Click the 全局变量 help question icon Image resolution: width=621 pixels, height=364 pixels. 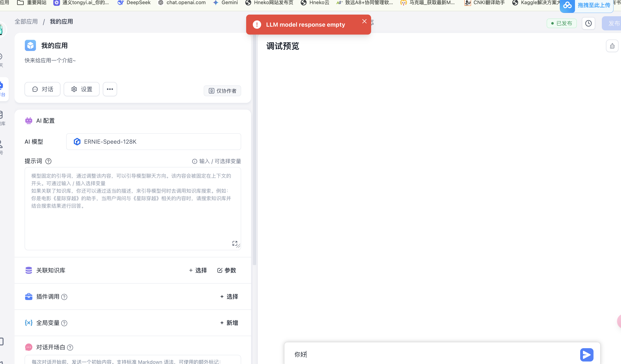(64, 323)
